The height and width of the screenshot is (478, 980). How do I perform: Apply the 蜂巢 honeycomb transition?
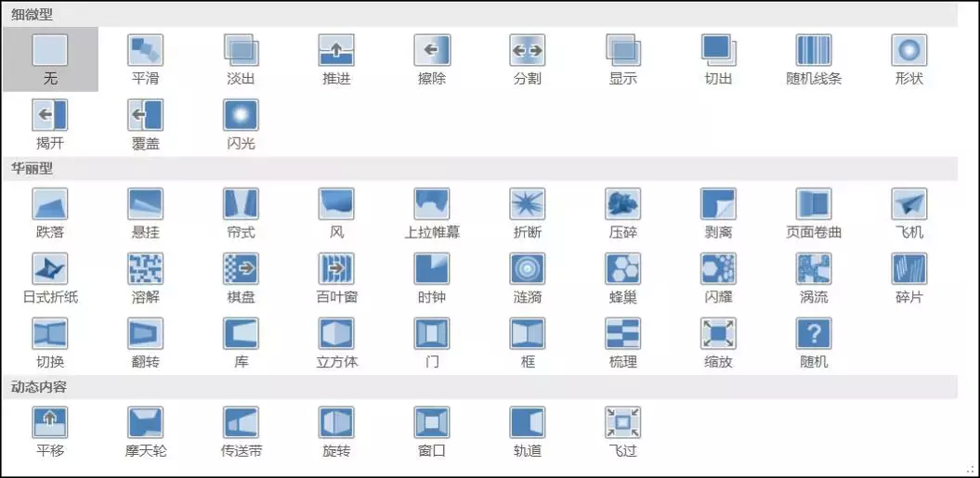tap(623, 278)
